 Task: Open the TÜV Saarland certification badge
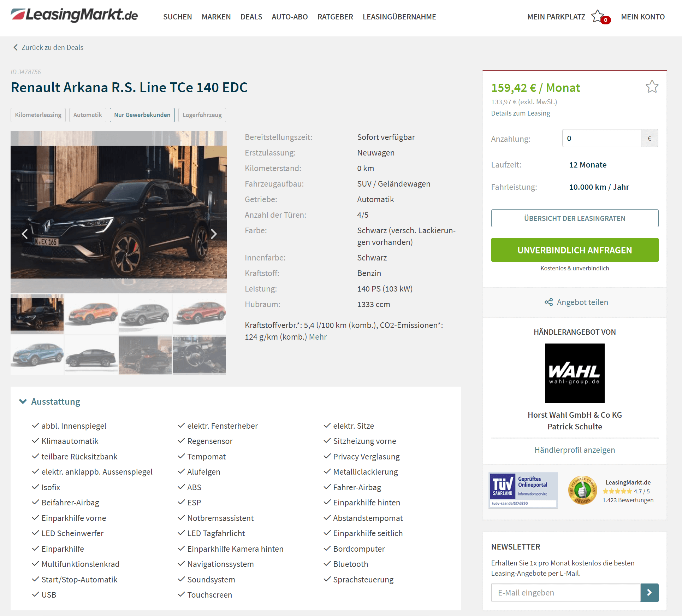tap(523, 490)
